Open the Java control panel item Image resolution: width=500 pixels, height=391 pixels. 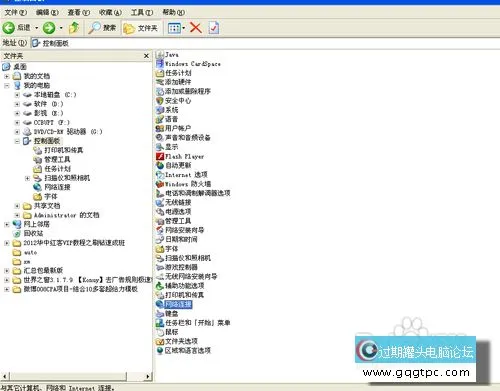click(x=167, y=54)
